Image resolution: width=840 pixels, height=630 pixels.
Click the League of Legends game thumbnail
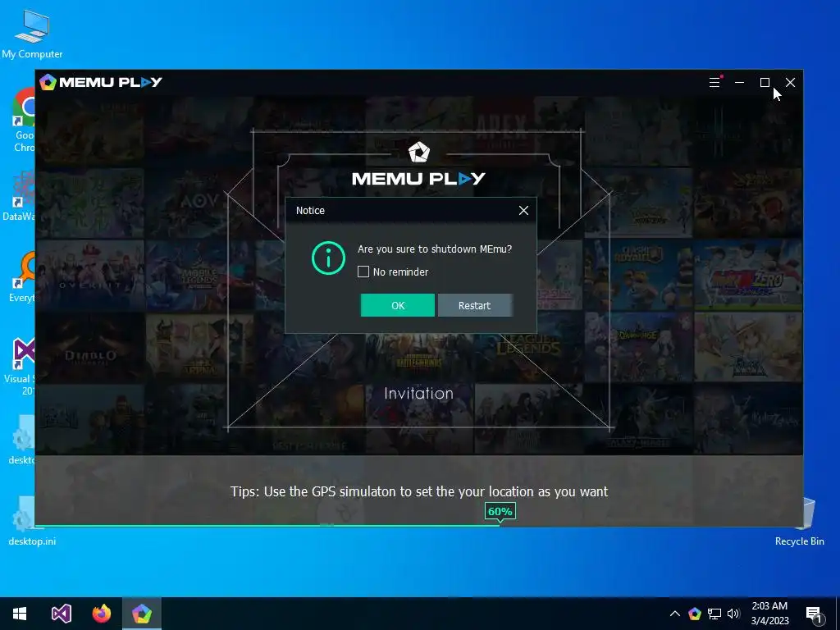point(528,347)
